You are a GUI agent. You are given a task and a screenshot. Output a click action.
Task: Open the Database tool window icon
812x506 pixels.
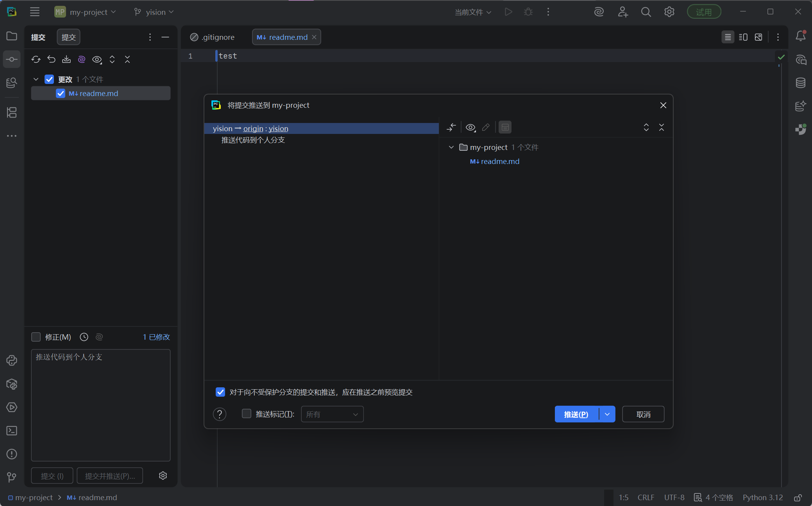point(800,83)
